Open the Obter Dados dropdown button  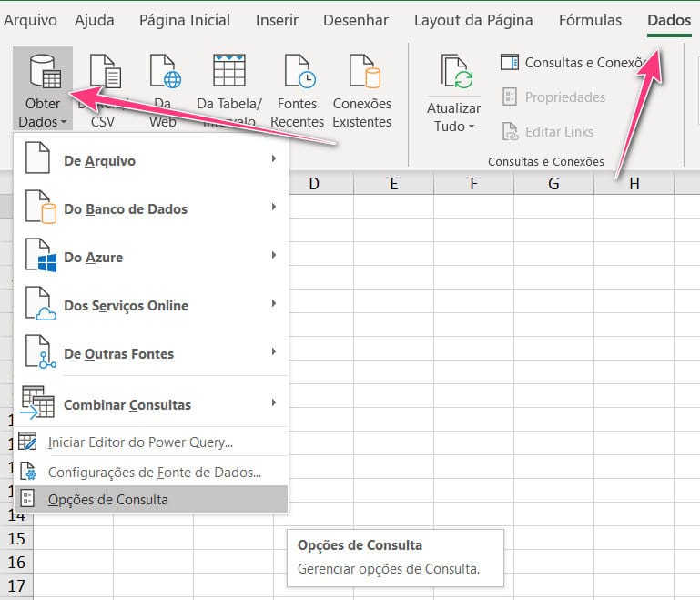[43, 88]
